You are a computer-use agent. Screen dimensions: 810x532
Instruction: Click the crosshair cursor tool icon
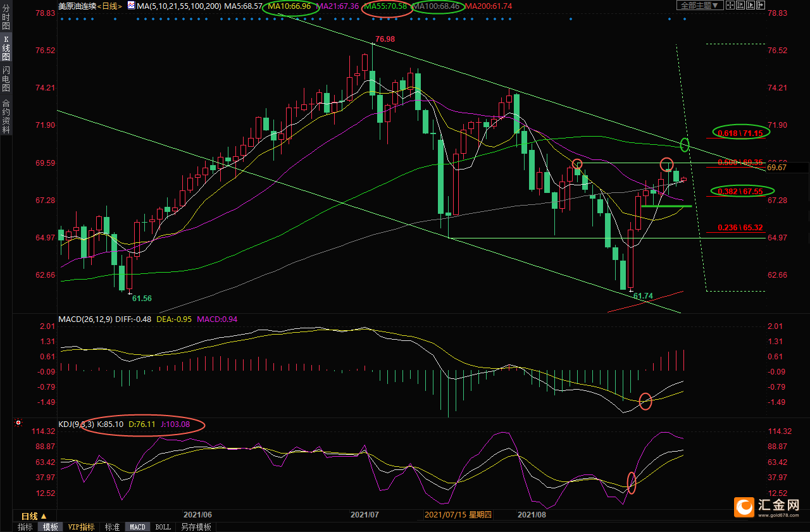(x=730, y=6)
